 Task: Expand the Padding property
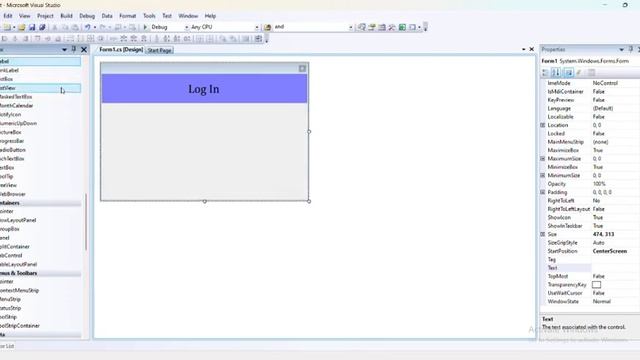point(543,192)
